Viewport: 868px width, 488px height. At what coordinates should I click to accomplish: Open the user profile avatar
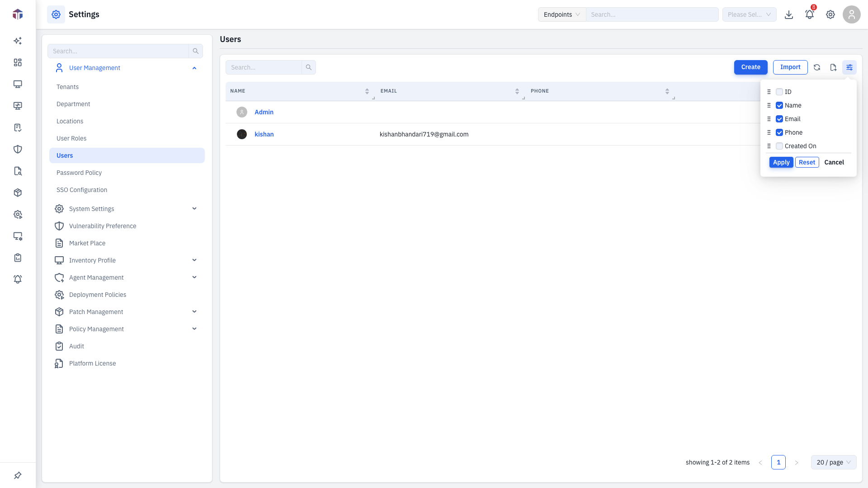click(852, 14)
